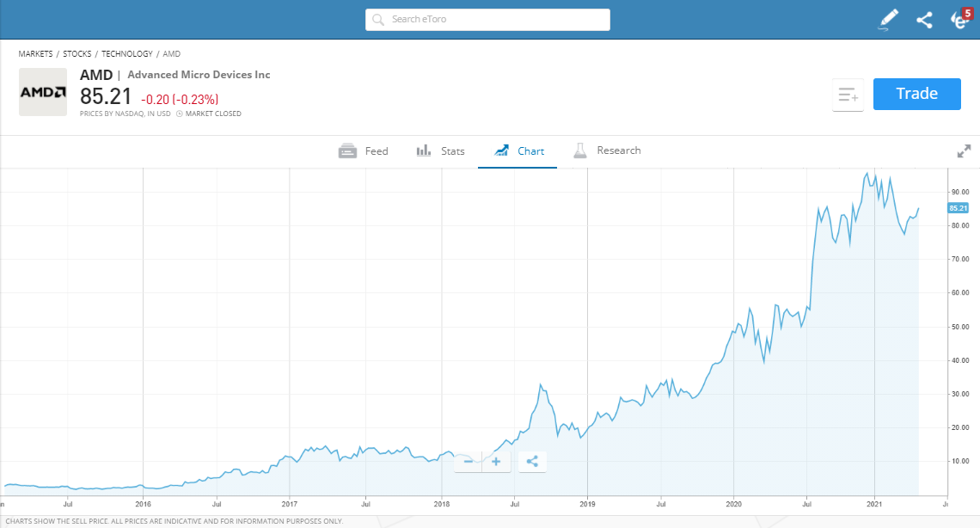Click the 10.00 price axis label
980x528 pixels.
click(960, 461)
